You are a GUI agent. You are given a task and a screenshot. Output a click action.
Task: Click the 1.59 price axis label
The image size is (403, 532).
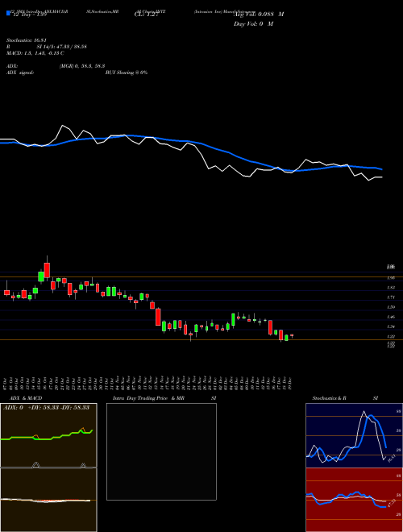(391, 307)
